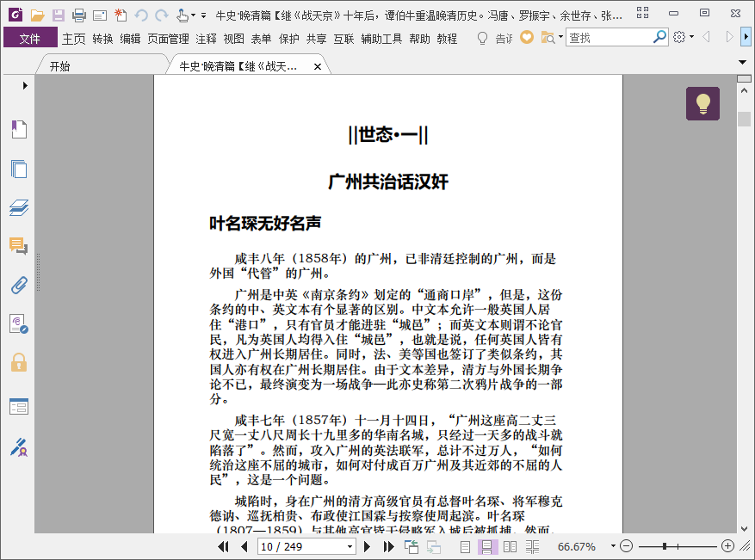Click the previous view icon in status bar

coord(412,546)
